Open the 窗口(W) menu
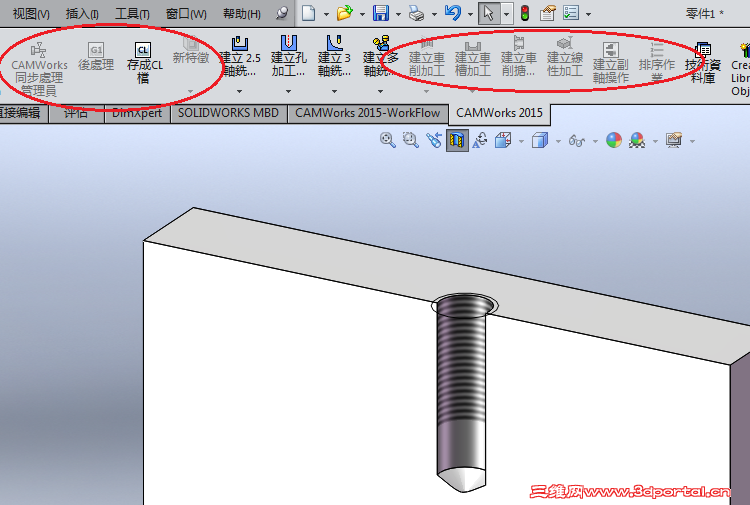750x505 pixels. tap(186, 13)
